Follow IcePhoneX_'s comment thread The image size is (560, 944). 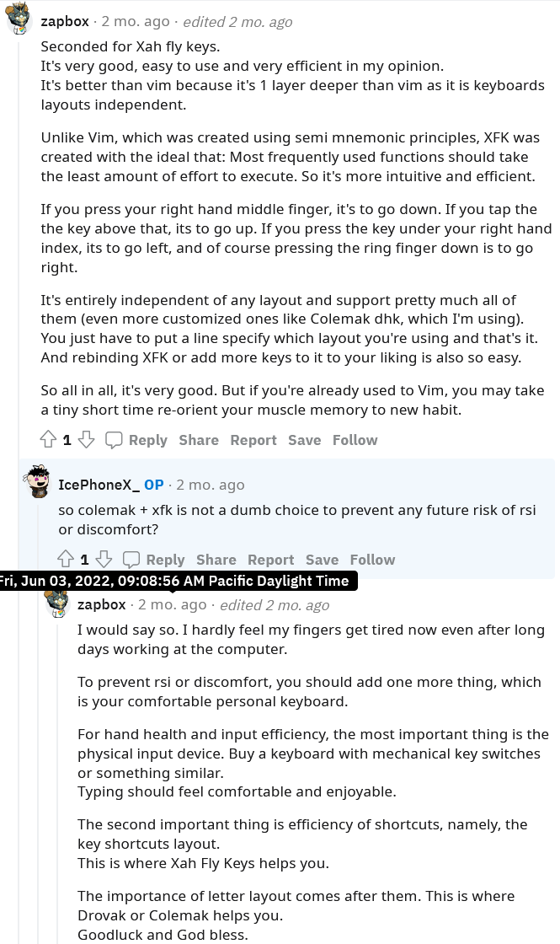pos(372,560)
